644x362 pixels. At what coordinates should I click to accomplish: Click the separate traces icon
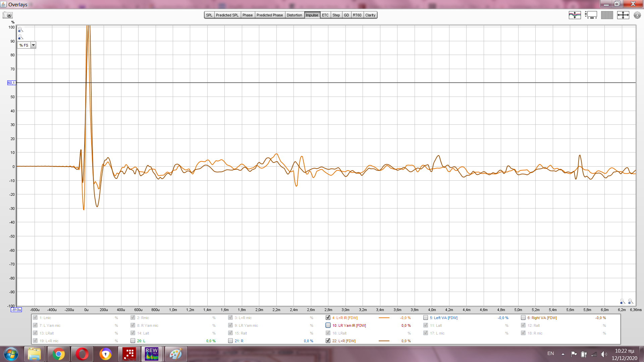point(575,15)
